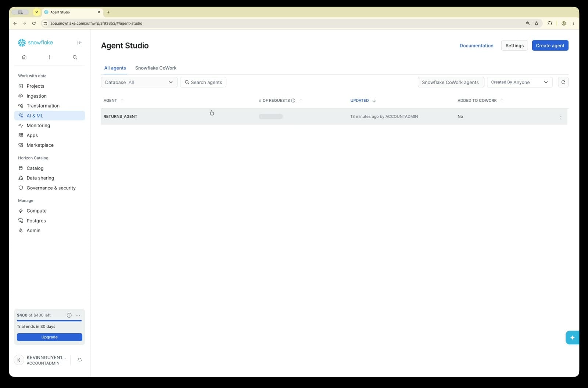Go to Snowflake home icon
This screenshot has width=588, height=388.
tap(24, 57)
